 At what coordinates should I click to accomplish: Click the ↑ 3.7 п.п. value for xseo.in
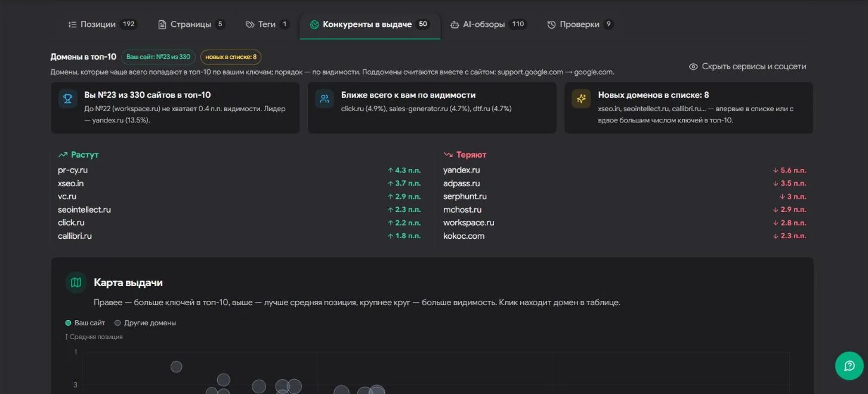[x=404, y=183]
